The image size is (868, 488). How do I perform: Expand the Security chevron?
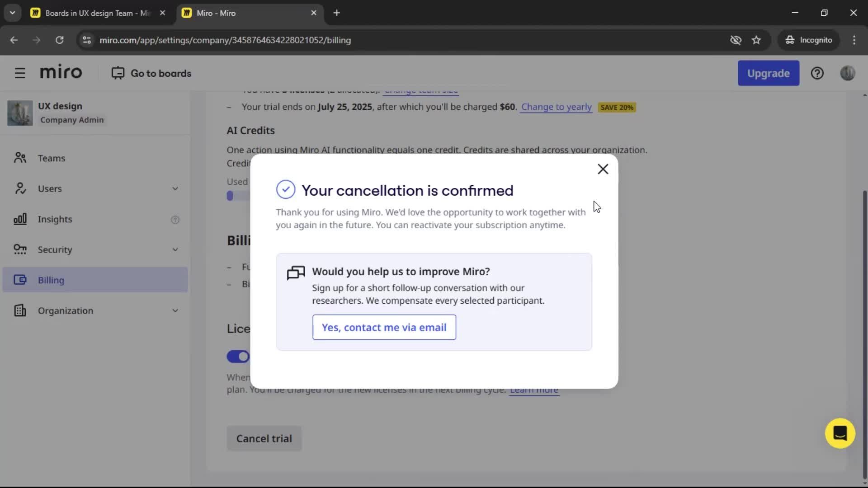pyautogui.click(x=175, y=250)
